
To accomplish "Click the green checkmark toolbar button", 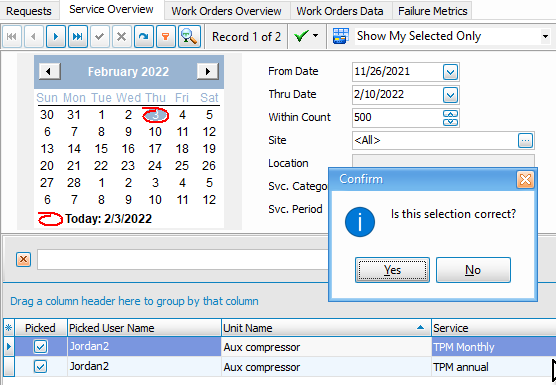I will [x=301, y=36].
